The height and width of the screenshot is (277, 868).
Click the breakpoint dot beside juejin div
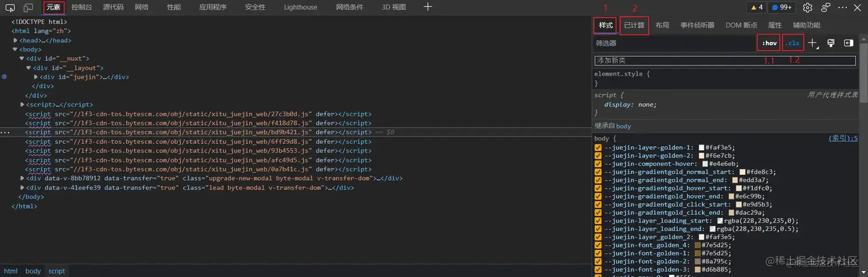click(4, 76)
